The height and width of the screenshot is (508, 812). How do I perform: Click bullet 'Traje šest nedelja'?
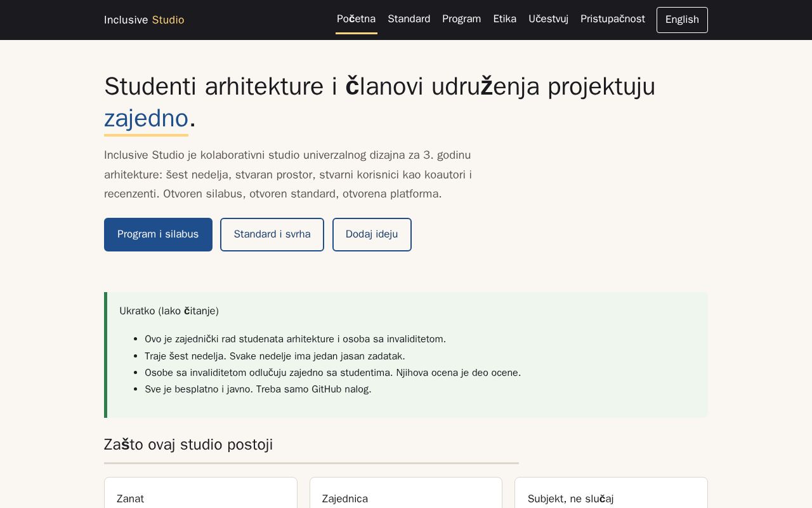275,356
